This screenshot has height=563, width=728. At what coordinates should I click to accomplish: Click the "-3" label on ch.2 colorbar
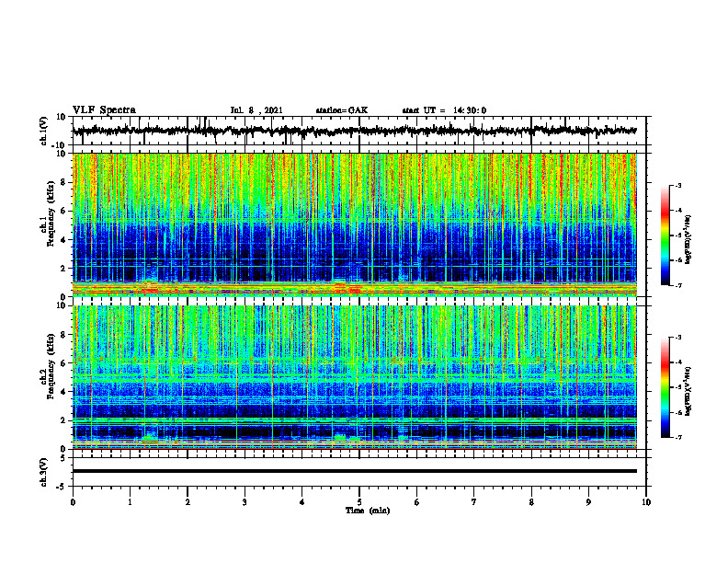click(677, 338)
